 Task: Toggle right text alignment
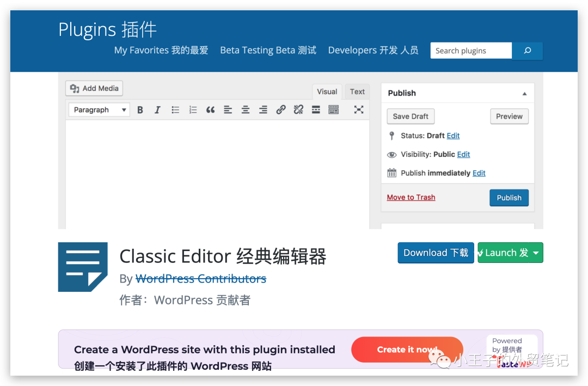(x=263, y=109)
